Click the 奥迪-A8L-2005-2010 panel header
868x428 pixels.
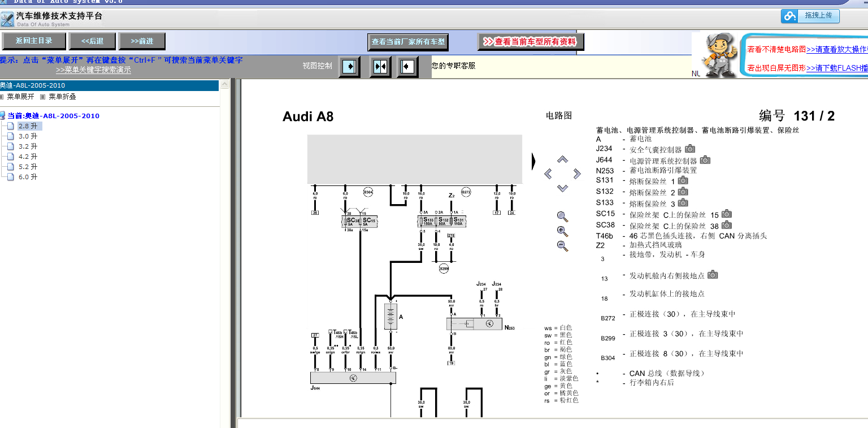click(x=109, y=85)
